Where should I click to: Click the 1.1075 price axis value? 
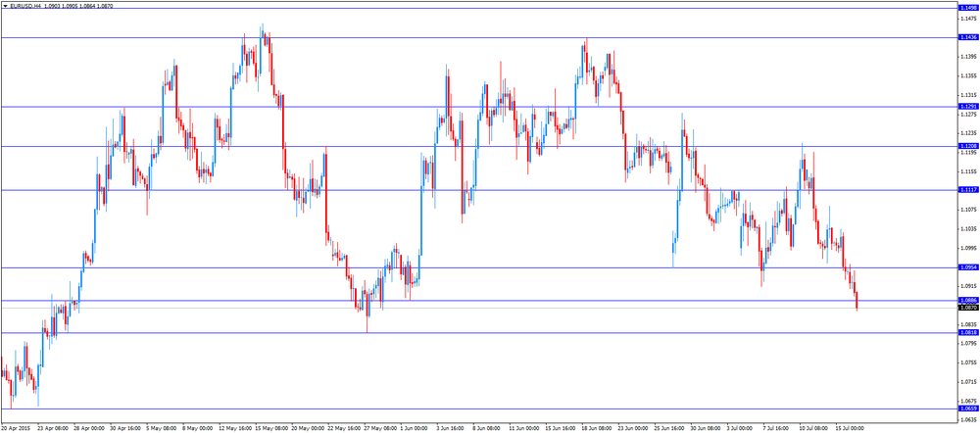[x=969, y=210]
